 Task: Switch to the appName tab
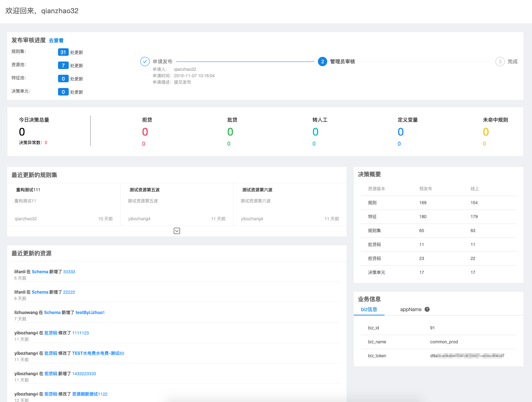(411, 309)
